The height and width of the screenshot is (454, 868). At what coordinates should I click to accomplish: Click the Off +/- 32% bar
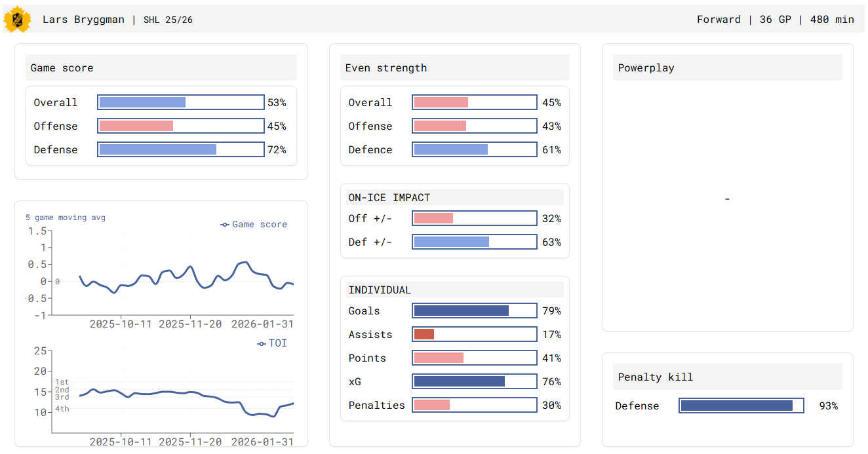[x=474, y=218]
